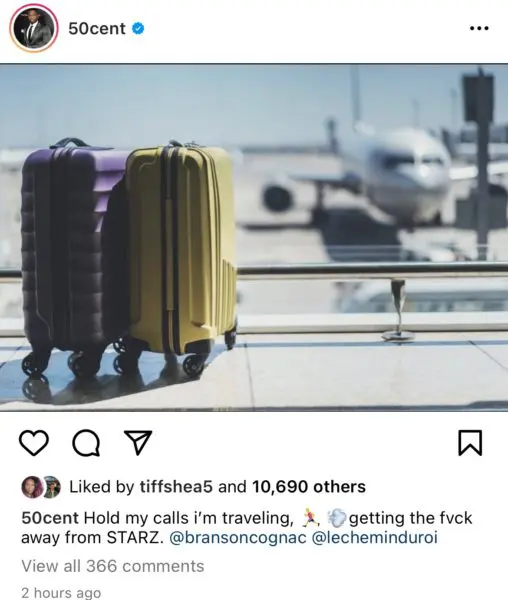
Task: Open the @bransoncognac mention
Action: [238, 538]
